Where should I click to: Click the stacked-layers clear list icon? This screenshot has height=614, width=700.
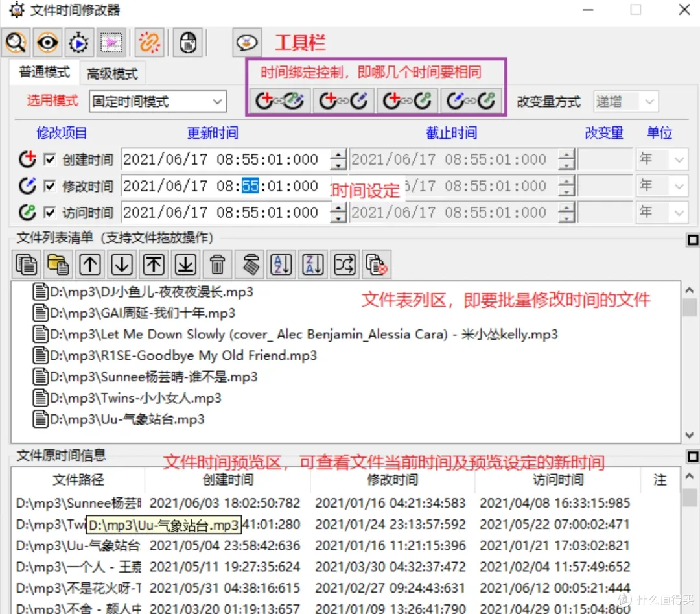pos(250,265)
